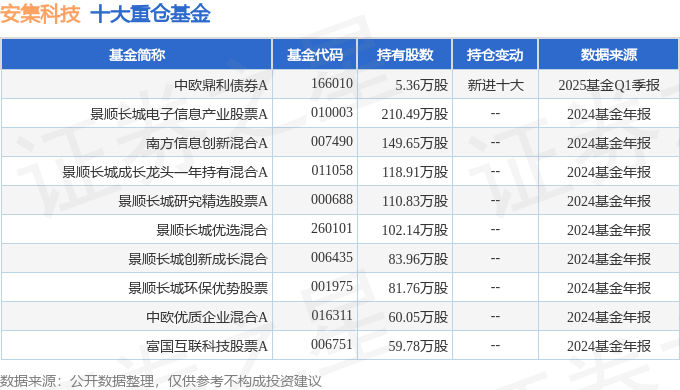Click the 持有股数 column header
The image size is (680, 390).
(405, 55)
